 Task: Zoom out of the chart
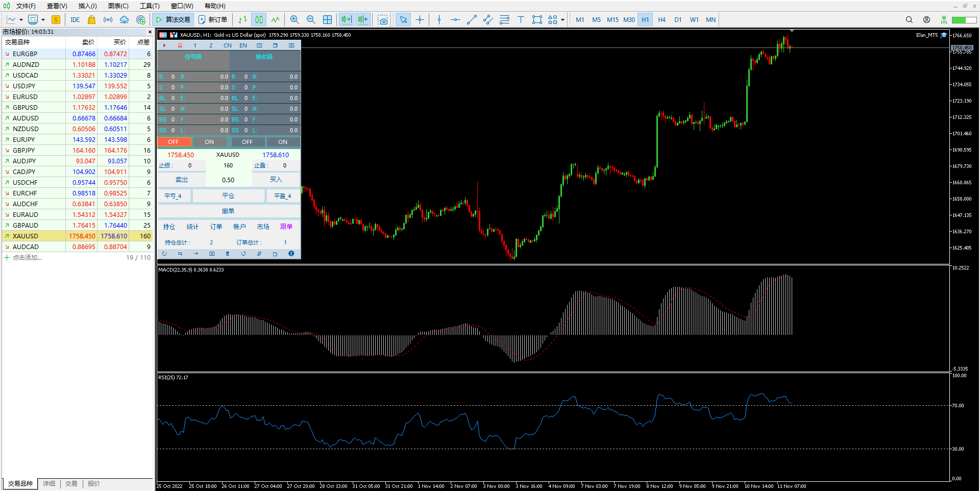coord(311,20)
